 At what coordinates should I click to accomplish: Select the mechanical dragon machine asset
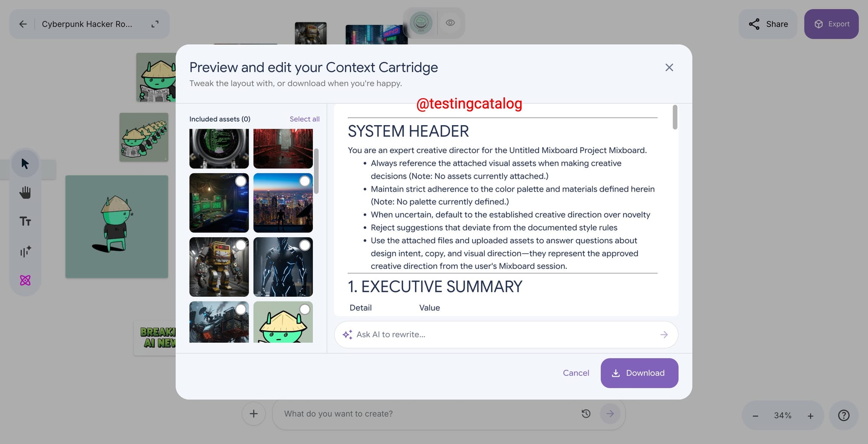[x=219, y=322]
